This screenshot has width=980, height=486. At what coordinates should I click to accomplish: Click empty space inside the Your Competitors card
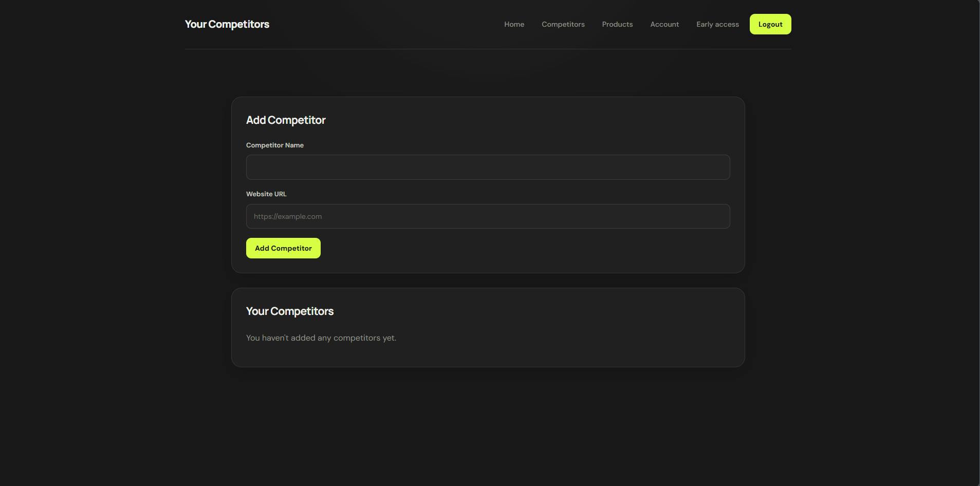565,329
